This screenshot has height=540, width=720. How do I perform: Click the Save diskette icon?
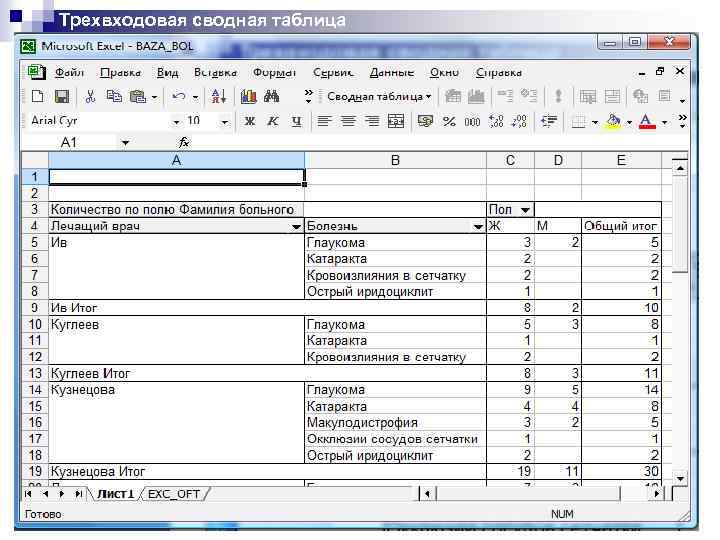point(62,96)
